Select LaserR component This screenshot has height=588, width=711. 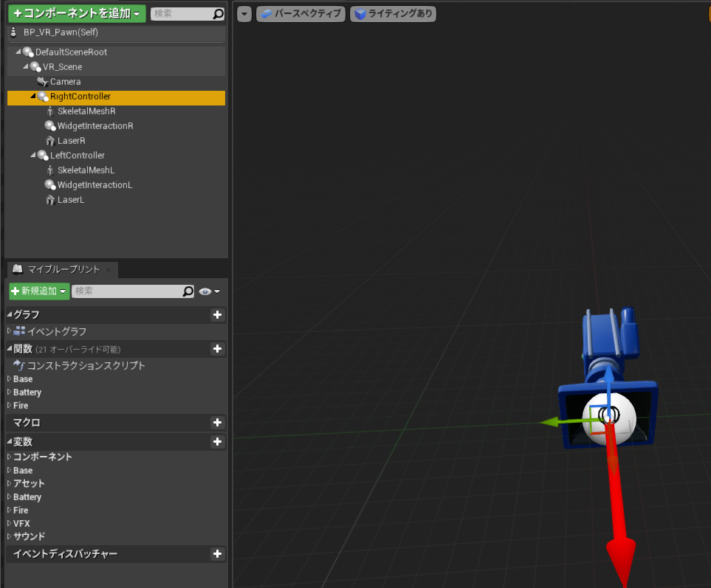(x=71, y=141)
